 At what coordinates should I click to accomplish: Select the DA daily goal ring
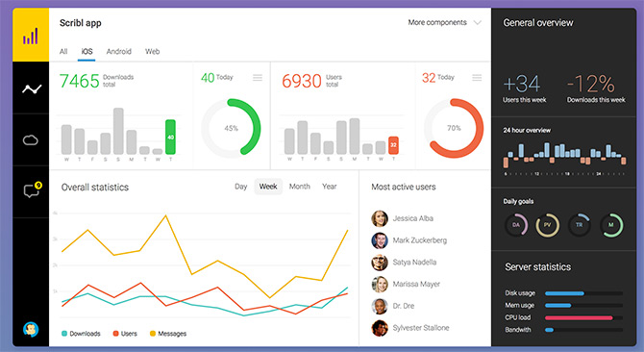[x=516, y=225]
